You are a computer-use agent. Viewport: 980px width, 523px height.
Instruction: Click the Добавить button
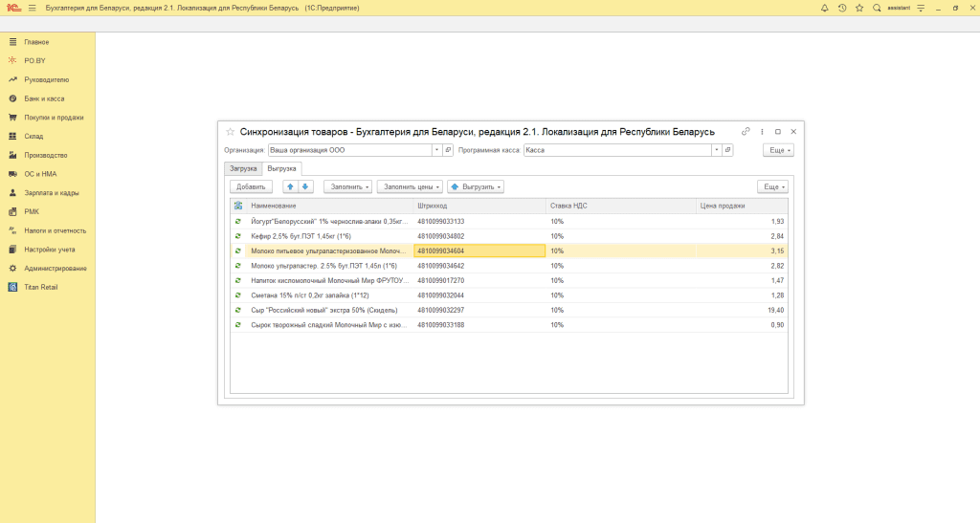click(x=252, y=186)
